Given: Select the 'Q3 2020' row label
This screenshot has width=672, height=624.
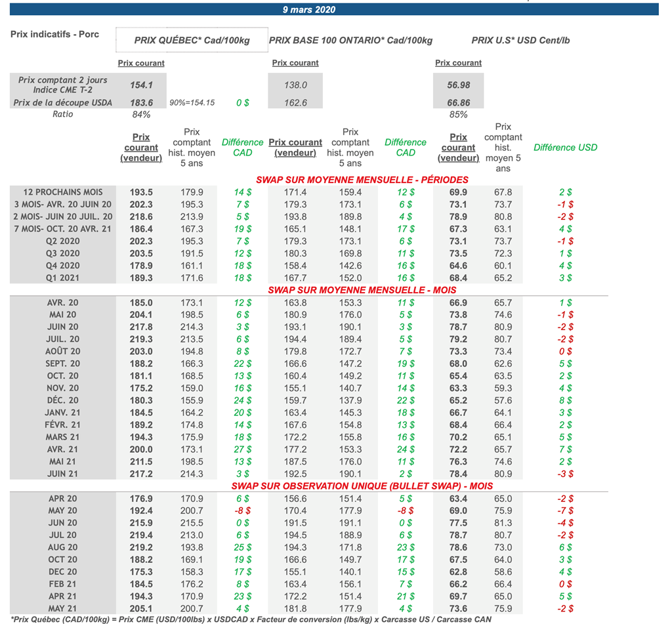Looking at the screenshot, I should pos(63,253).
